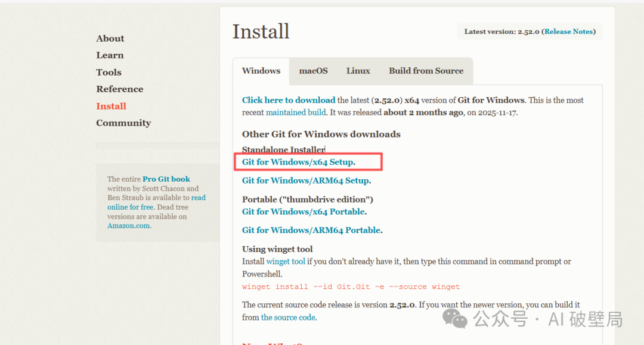The width and height of the screenshot is (644, 345).
Task: Open the About page in the sidebar
Action: [110, 39]
